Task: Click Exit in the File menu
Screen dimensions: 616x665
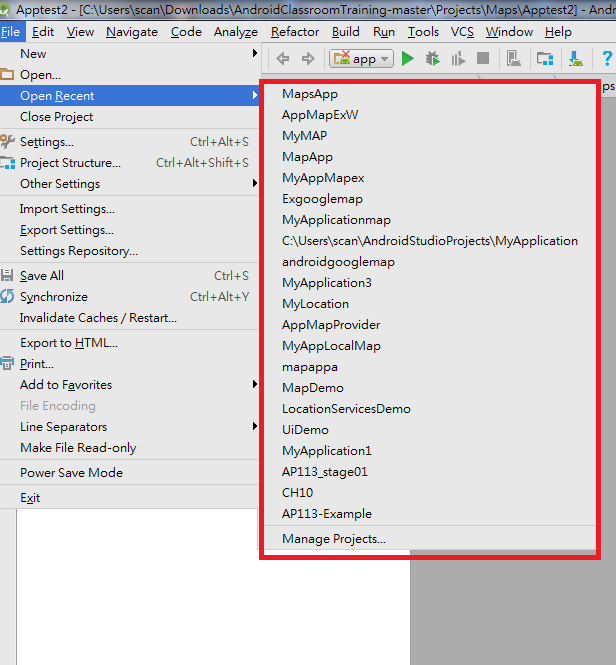Action: coord(129,497)
